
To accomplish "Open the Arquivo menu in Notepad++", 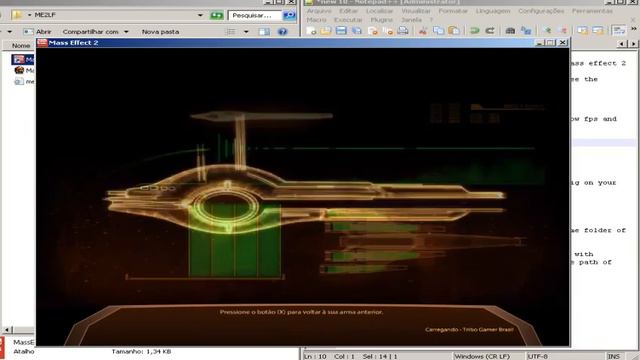I will (319, 11).
